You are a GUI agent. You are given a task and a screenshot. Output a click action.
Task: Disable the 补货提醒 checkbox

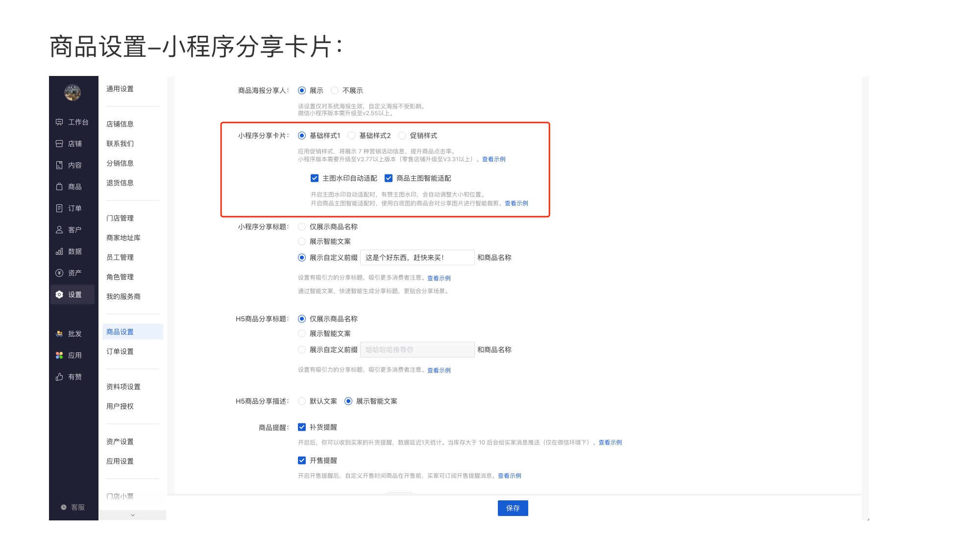pyautogui.click(x=301, y=427)
